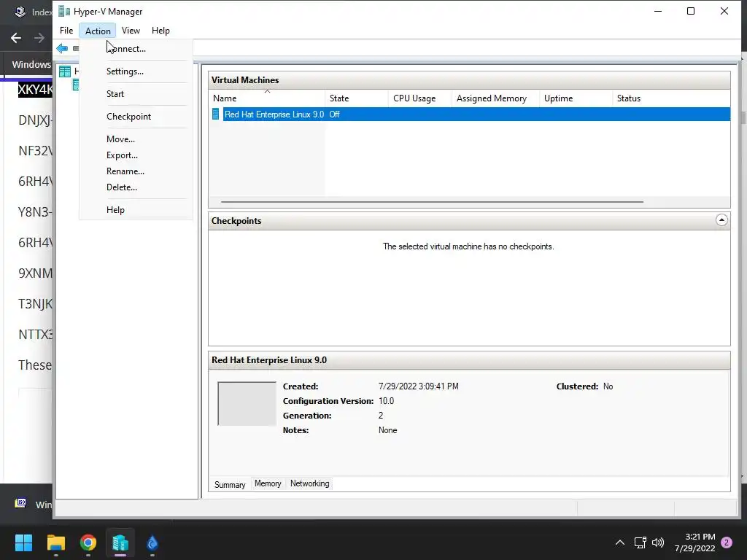Screen dimensions: 747x560
Task: Click the blue Back arrow toolbar icon
Action: tap(62, 48)
